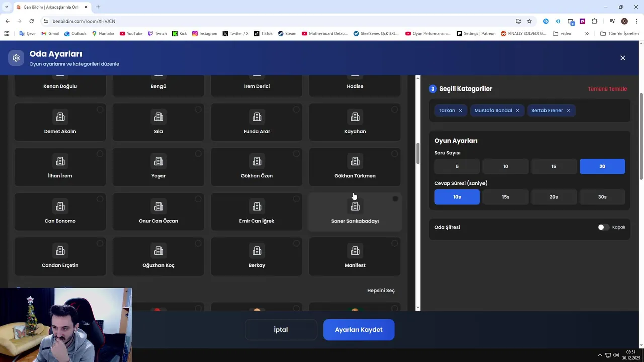Viewport: 644px width, 362px height.
Task: Select the Candan Erçetin category icon
Action: click(x=60, y=251)
